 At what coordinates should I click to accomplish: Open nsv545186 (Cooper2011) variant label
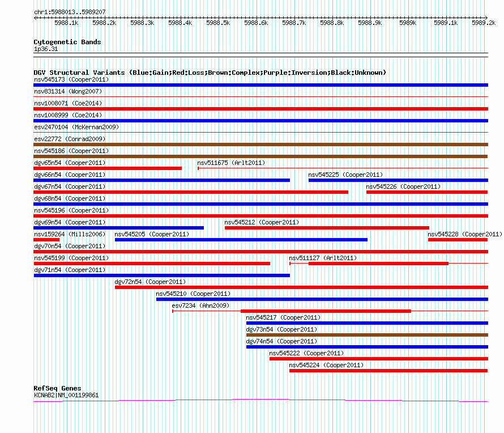click(71, 151)
